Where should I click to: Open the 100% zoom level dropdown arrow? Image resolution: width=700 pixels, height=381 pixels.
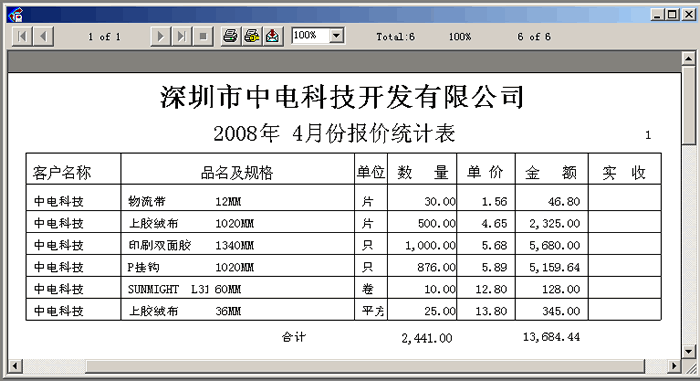[336, 35]
